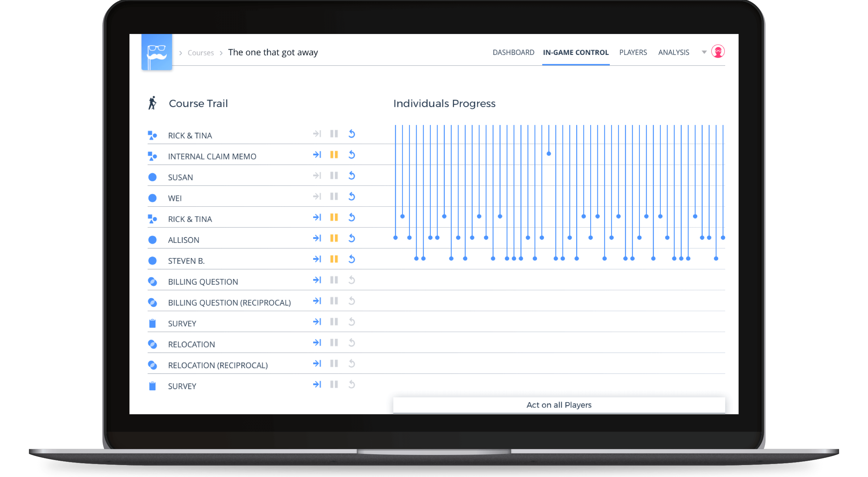The image size is (868, 477).
Task: Reset the Steven B. step
Action: click(352, 259)
